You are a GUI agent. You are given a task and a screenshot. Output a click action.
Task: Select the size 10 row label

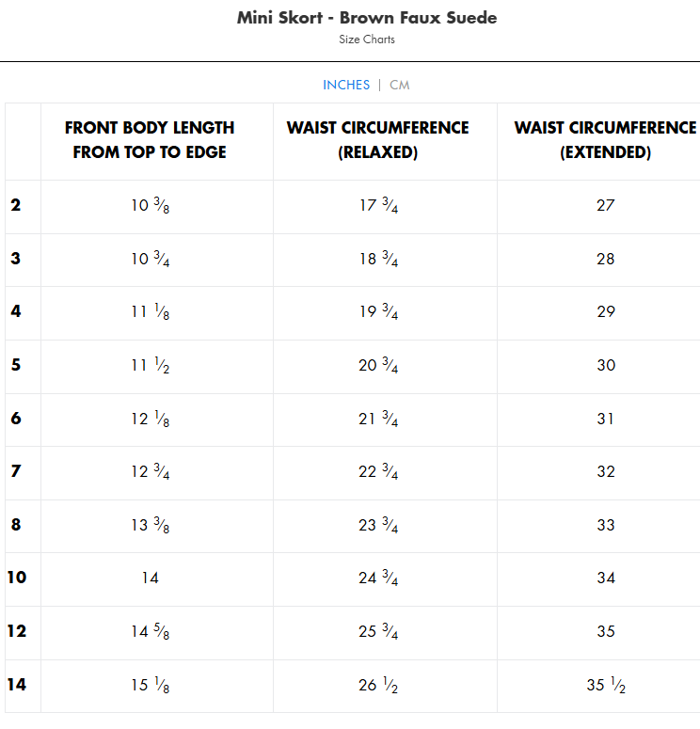point(17,578)
